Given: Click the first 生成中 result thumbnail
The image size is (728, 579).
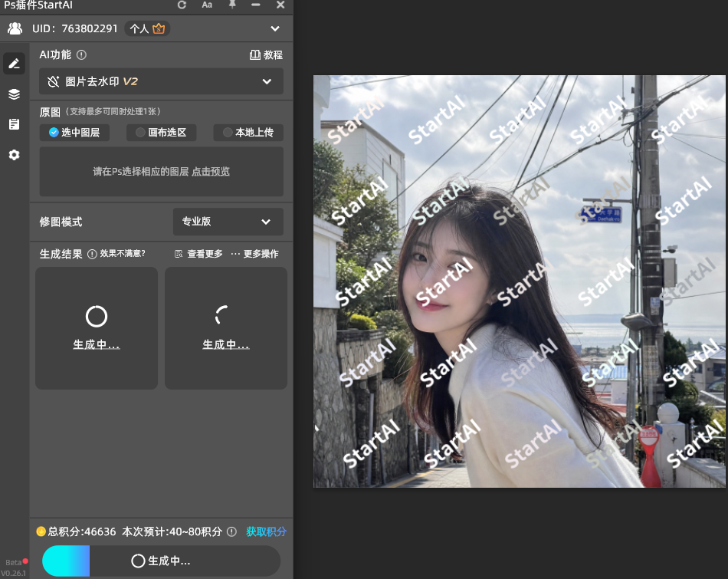Looking at the screenshot, I should click(x=97, y=328).
